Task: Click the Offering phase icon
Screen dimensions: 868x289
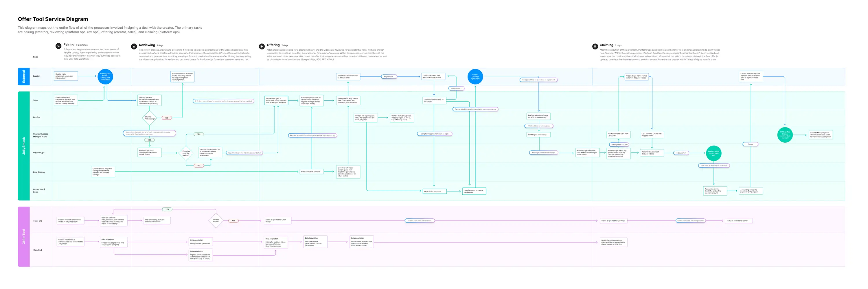Action: pos(262,47)
